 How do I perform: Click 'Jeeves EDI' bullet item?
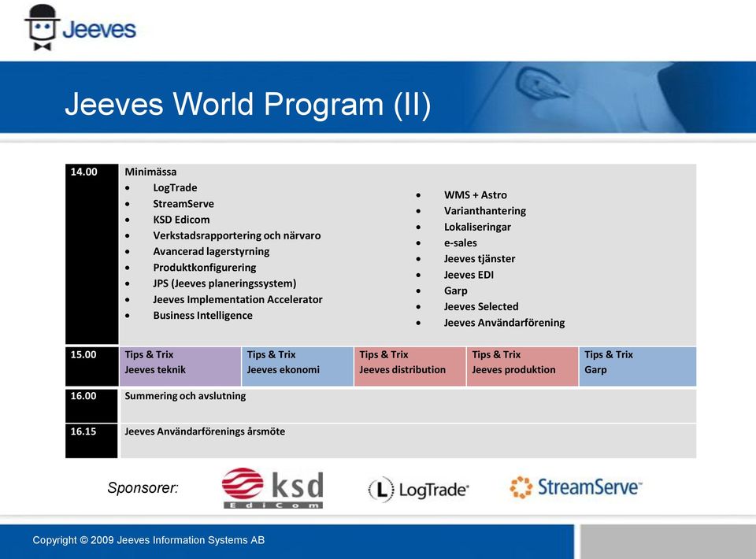coord(469,275)
